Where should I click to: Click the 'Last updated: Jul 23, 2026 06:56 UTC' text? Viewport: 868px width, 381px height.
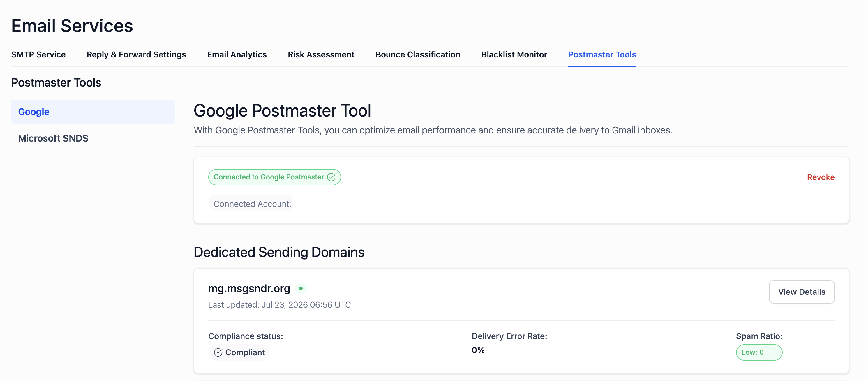(x=279, y=305)
